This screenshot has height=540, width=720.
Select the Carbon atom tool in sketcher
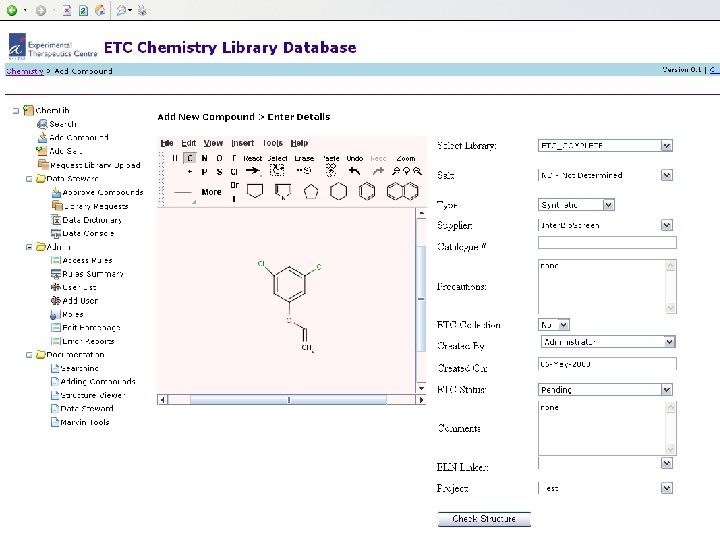tap(189, 158)
